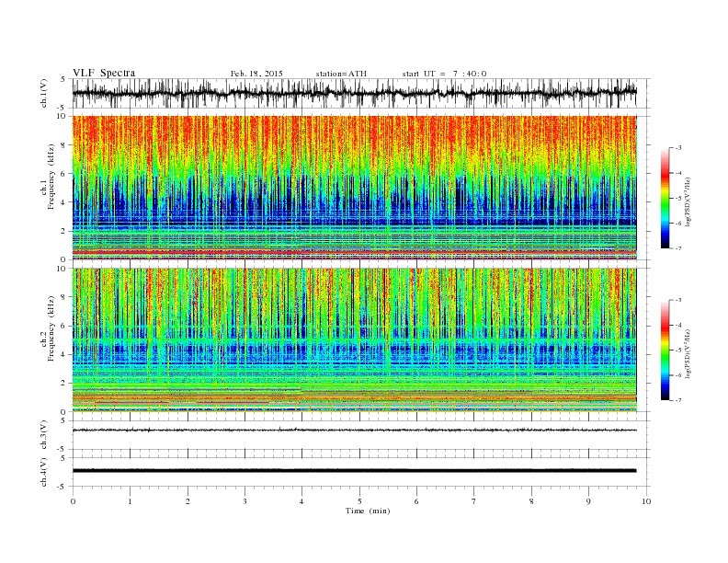Viewport: 728px width, 563px height.
Task: Click the 'VLF Spectra' title text
Action: click(x=104, y=73)
